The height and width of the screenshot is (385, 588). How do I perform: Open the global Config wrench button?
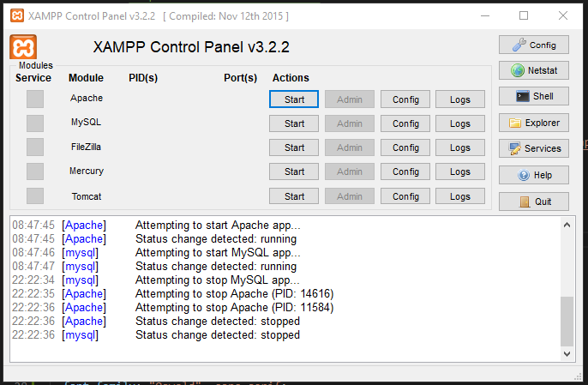coord(533,45)
